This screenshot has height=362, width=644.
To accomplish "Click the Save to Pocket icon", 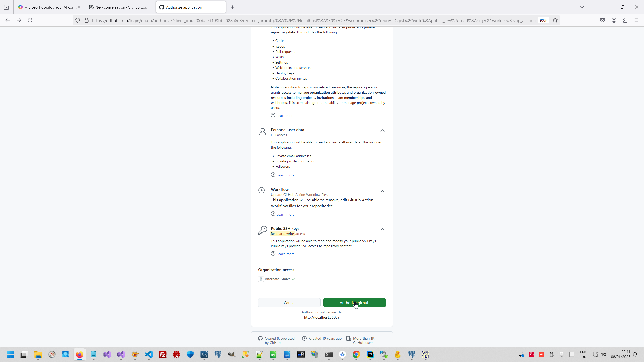I will click(602, 20).
